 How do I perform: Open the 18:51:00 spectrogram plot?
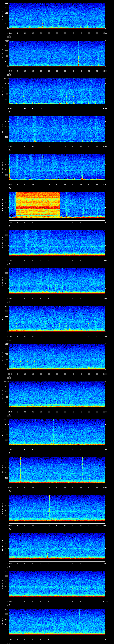[x=57, y=280]
